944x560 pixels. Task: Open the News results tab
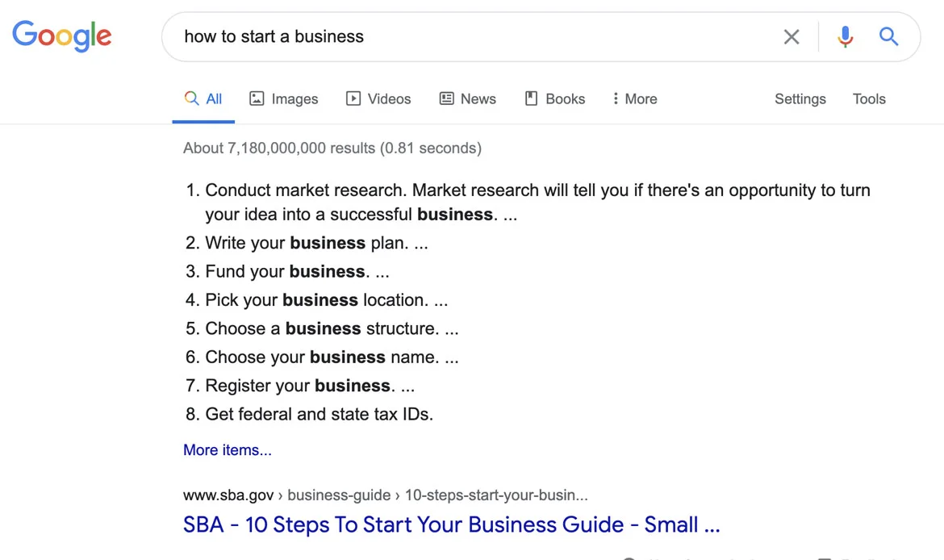pyautogui.click(x=468, y=99)
